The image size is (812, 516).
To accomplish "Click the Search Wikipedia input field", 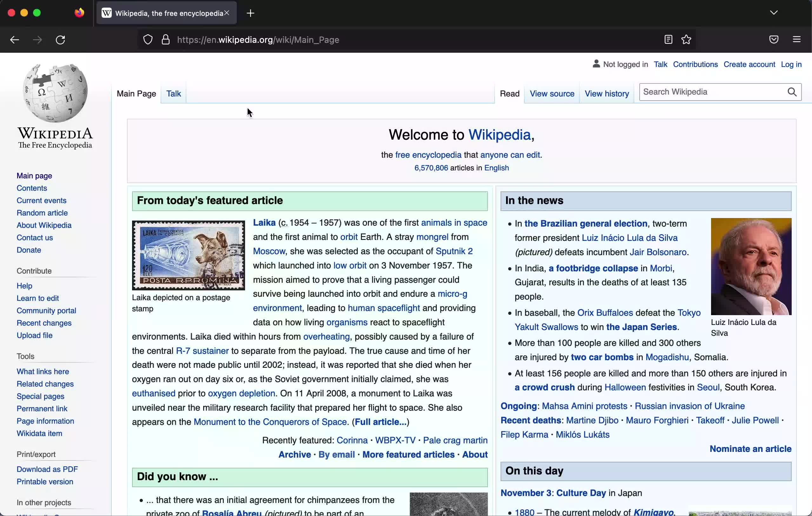I will click(713, 92).
